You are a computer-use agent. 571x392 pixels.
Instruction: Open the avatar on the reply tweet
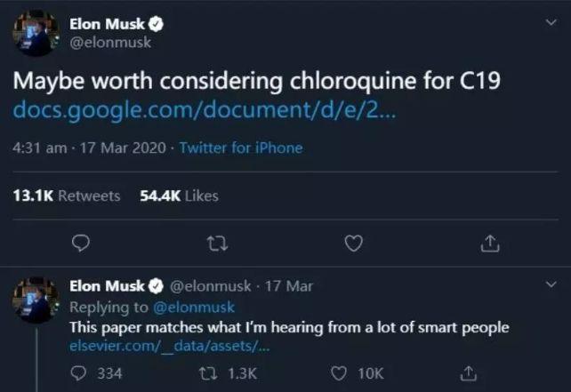click(36, 300)
